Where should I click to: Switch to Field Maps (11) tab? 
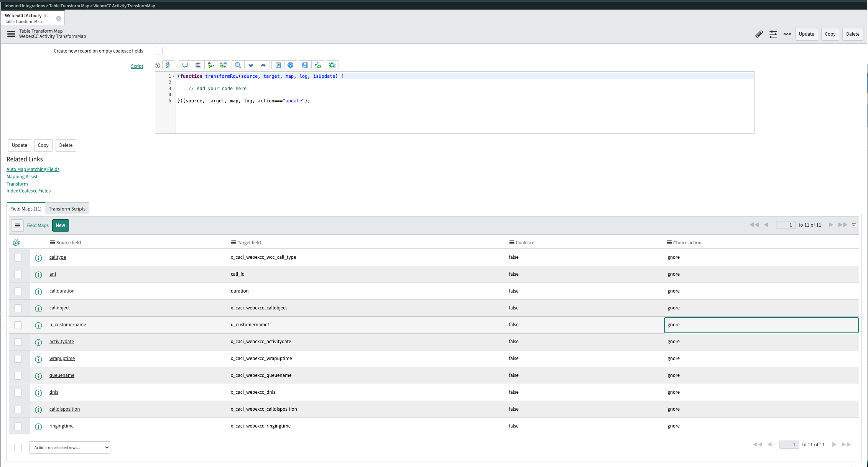coord(26,209)
